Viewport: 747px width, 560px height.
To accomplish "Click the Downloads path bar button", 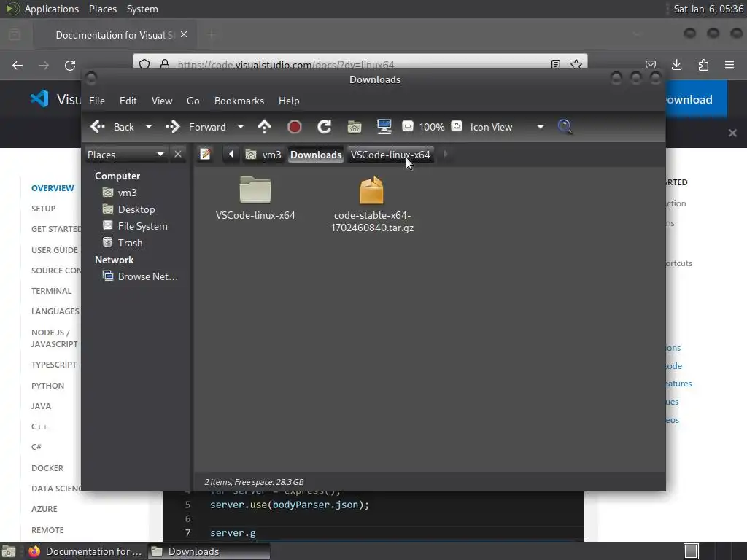I will click(316, 155).
